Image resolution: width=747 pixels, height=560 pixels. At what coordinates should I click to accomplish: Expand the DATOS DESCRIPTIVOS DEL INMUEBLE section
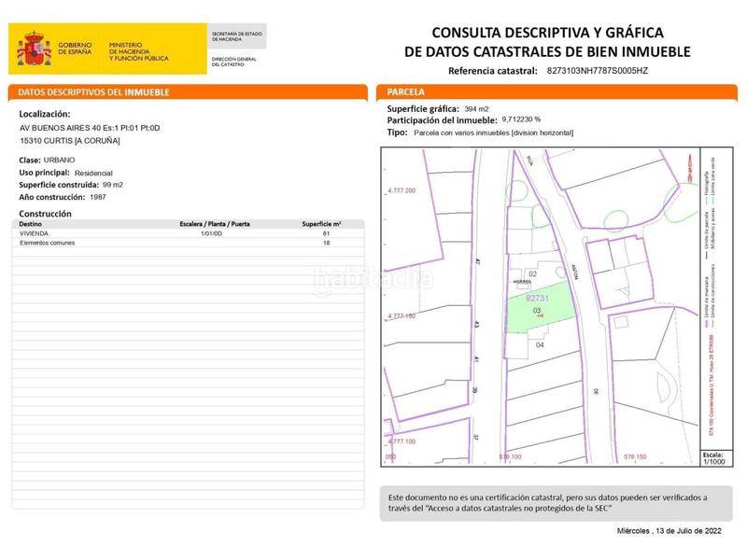coord(93,91)
